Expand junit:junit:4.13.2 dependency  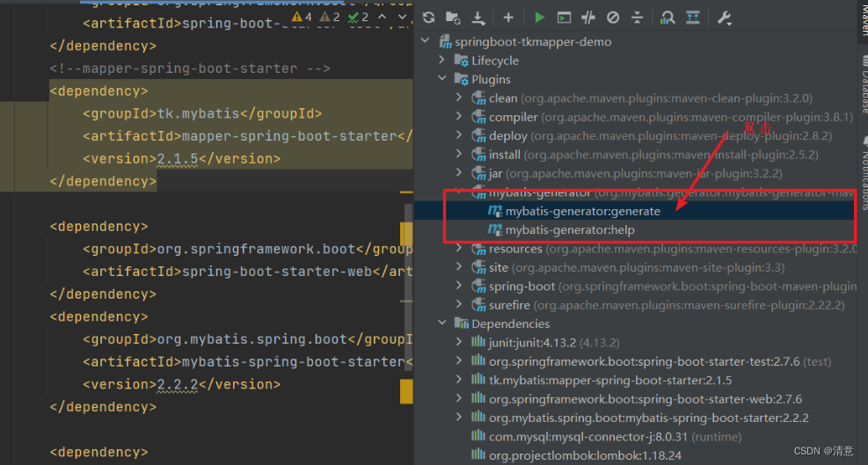[x=458, y=342]
